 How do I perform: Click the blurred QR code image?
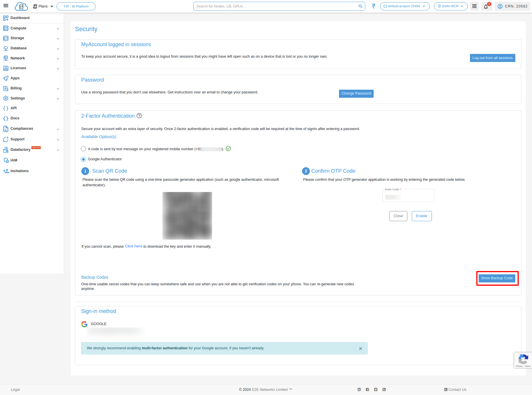coord(187,216)
